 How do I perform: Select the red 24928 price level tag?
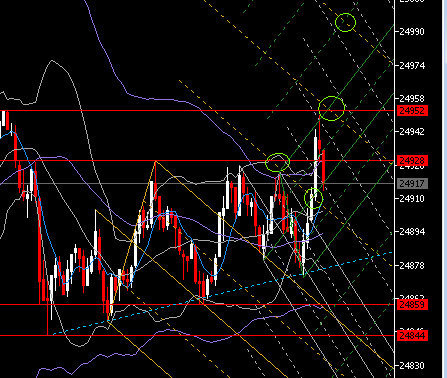pyautogui.click(x=412, y=161)
